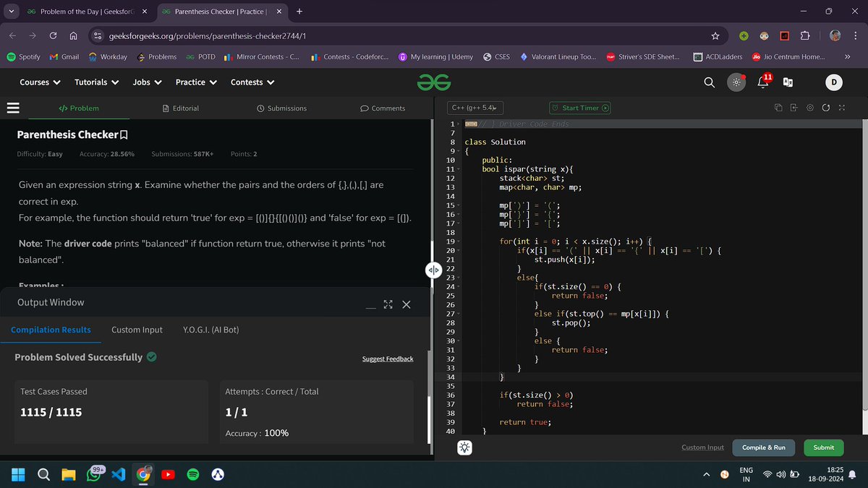The height and width of the screenshot is (488, 868).
Task: Open the Striver's SDE Sheet bookmark
Action: (x=643, y=56)
